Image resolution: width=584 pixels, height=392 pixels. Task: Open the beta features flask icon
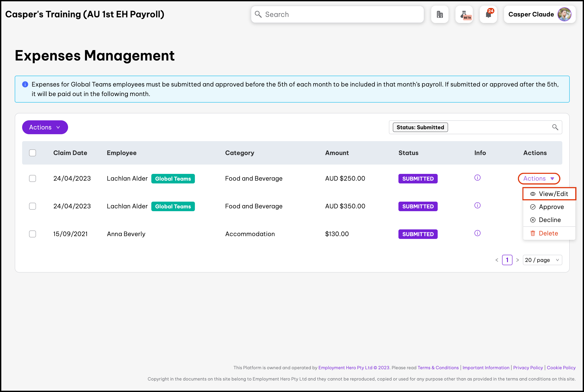pos(464,15)
